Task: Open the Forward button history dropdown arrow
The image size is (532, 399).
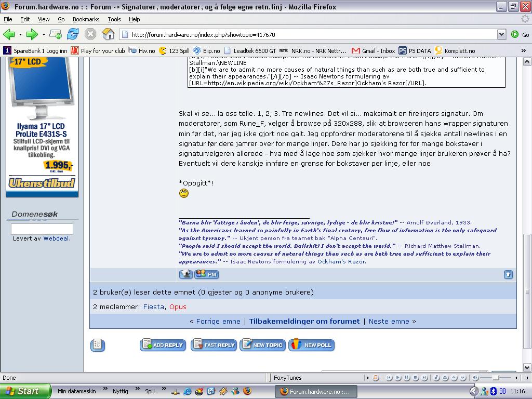Action: pos(44,35)
